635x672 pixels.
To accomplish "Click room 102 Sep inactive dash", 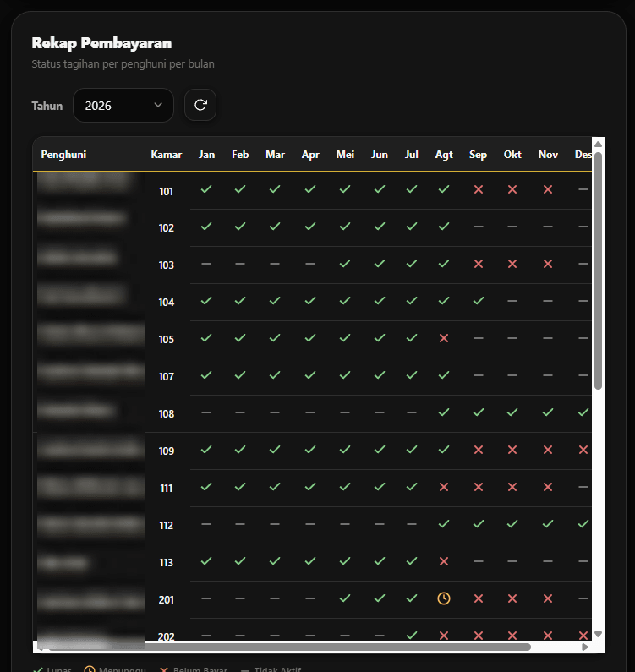I will (479, 227).
